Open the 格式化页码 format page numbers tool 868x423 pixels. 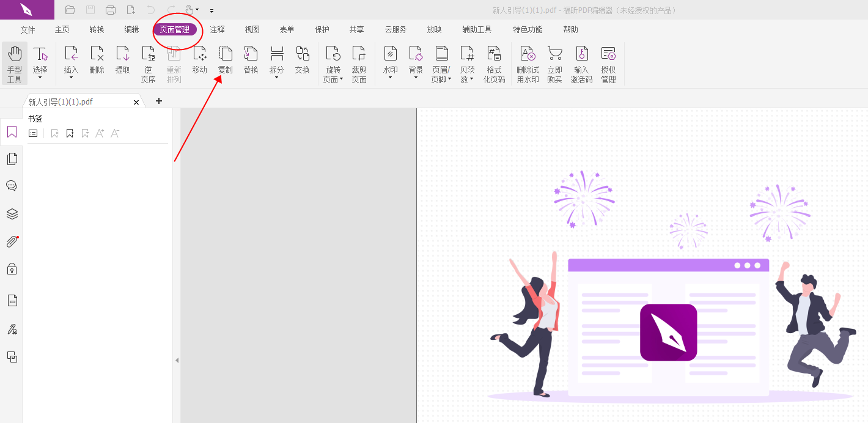click(x=494, y=64)
